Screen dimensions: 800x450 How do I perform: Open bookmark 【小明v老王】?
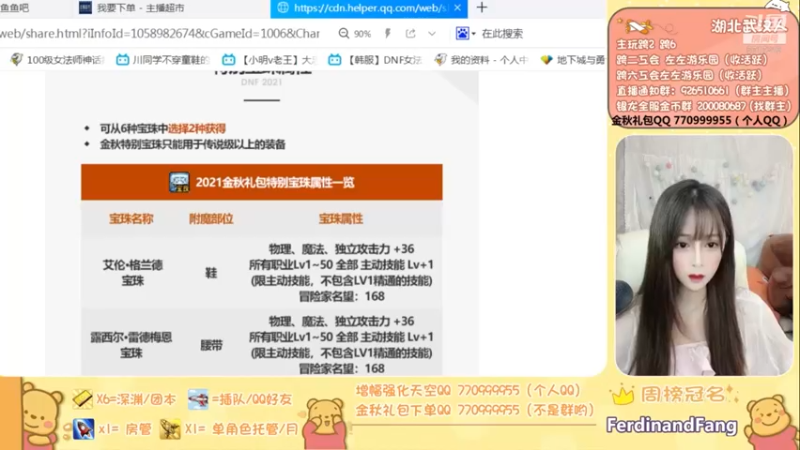point(269,60)
